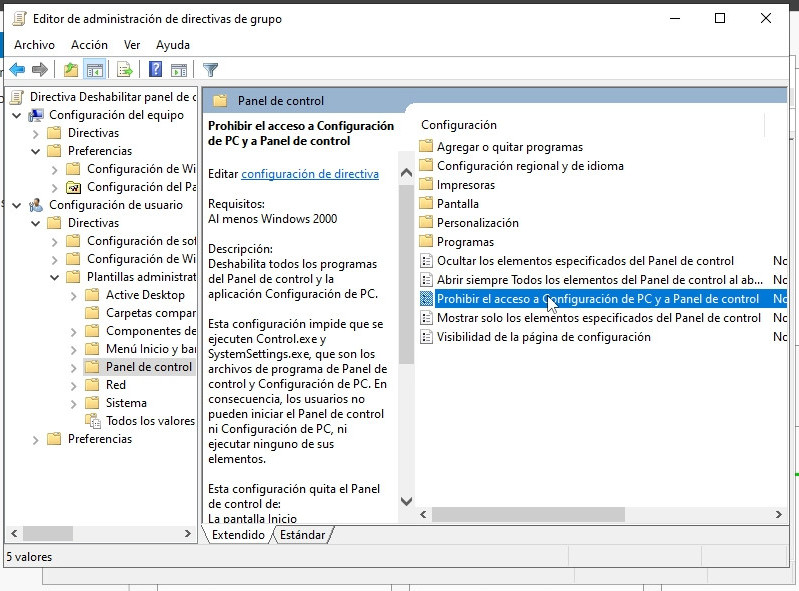Viewport: 799px width, 591px height.
Task: Toggle the console tree pane icon
Action: 94,69
